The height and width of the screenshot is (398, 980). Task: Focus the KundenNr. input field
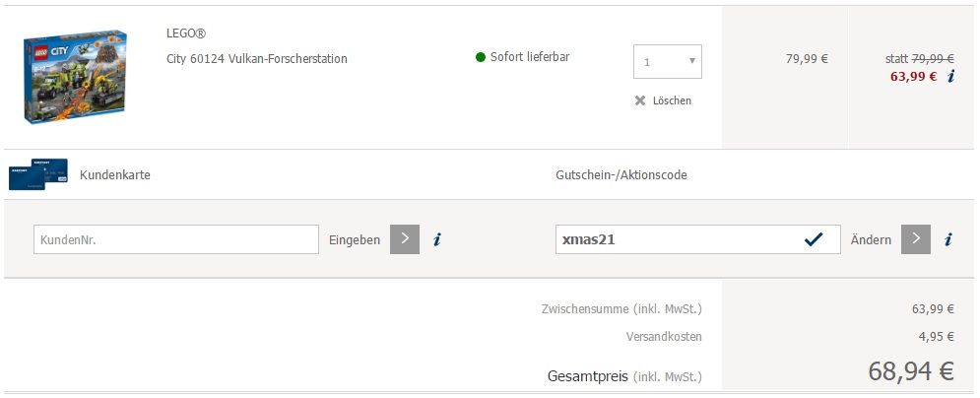pyautogui.click(x=176, y=239)
